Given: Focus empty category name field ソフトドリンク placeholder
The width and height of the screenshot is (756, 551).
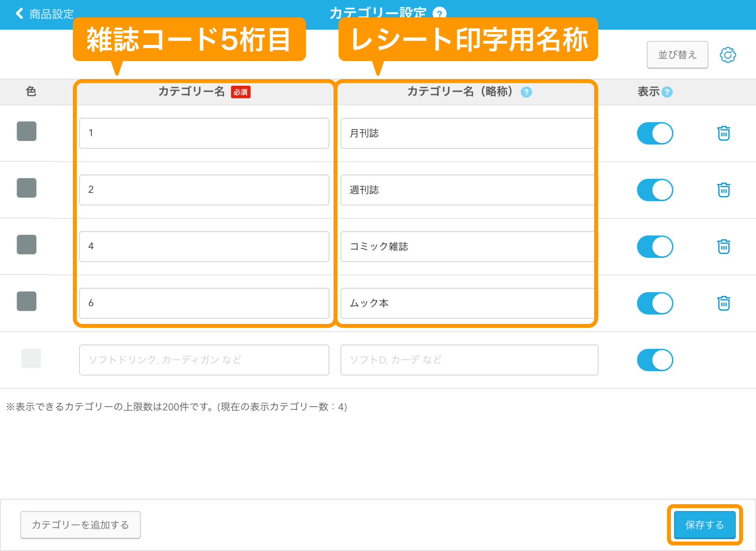Looking at the screenshot, I should click(x=204, y=360).
